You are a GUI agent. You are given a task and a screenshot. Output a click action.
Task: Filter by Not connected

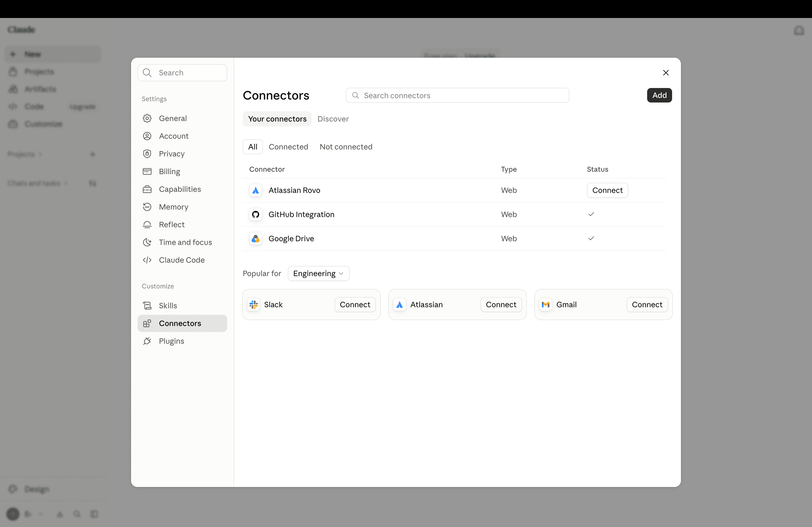346,147
